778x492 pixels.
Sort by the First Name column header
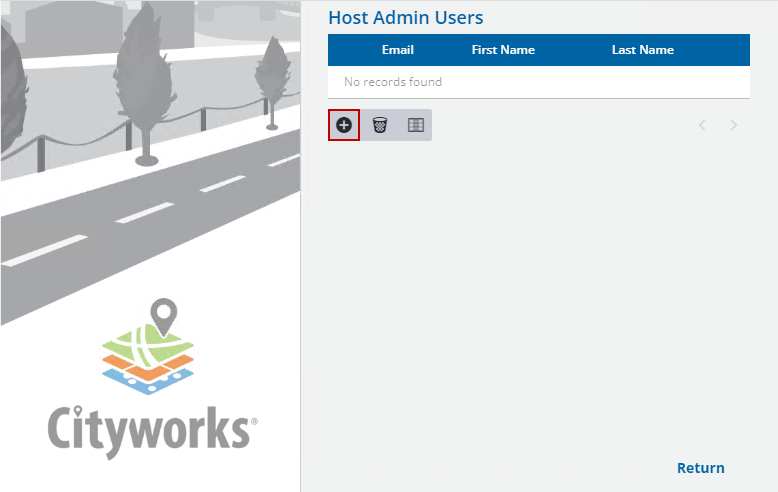pos(503,50)
